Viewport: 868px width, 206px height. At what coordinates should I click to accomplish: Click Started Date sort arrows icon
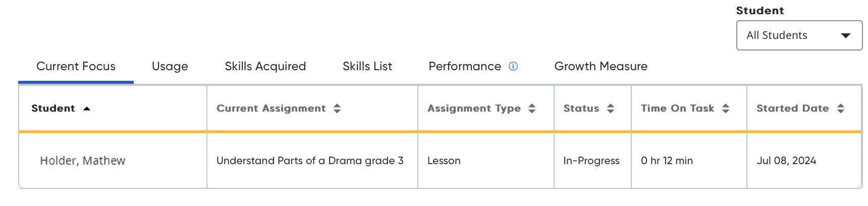[x=841, y=108]
